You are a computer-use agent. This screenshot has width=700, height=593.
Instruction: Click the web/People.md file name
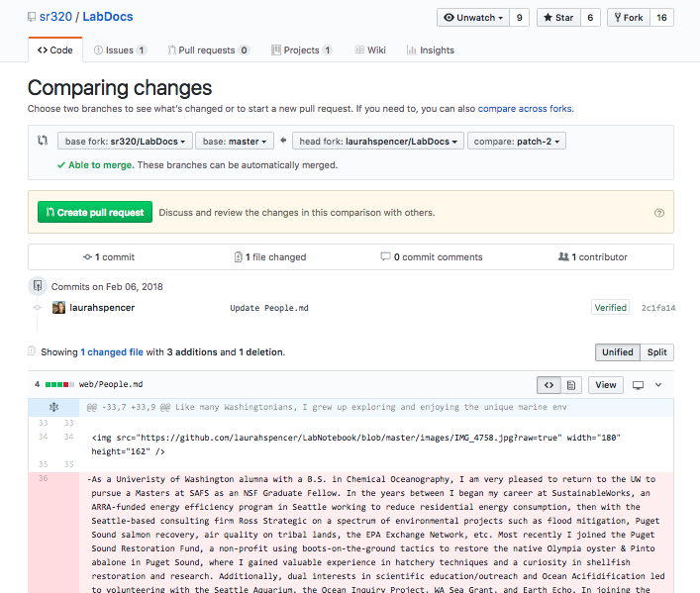(x=111, y=384)
